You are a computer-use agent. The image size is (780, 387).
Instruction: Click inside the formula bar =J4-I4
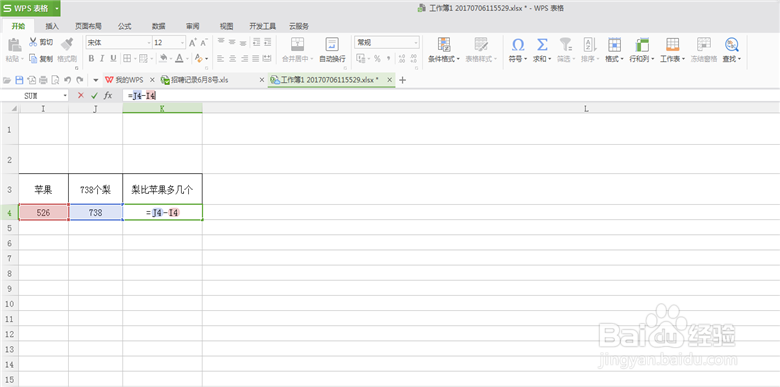(451, 96)
